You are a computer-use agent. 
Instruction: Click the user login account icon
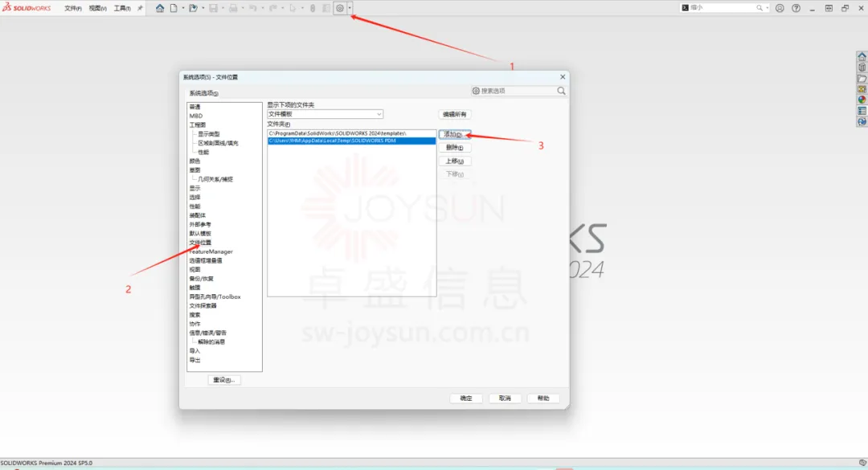780,8
